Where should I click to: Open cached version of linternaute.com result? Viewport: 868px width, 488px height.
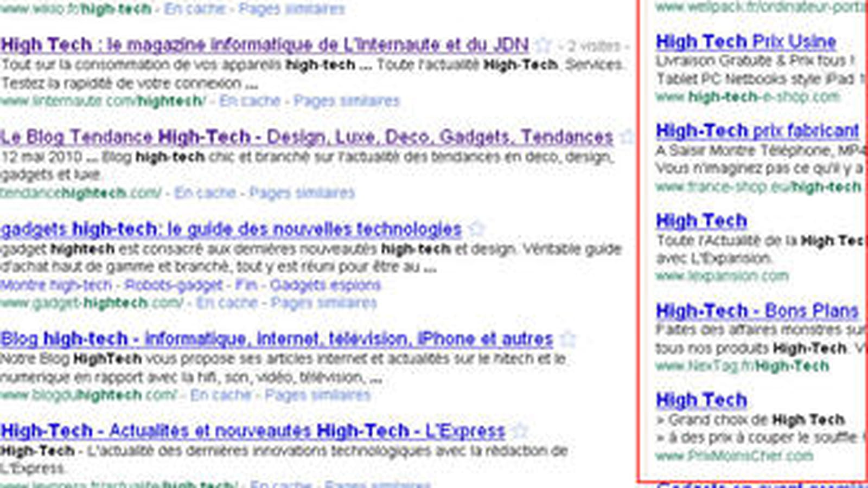pos(250,101)
